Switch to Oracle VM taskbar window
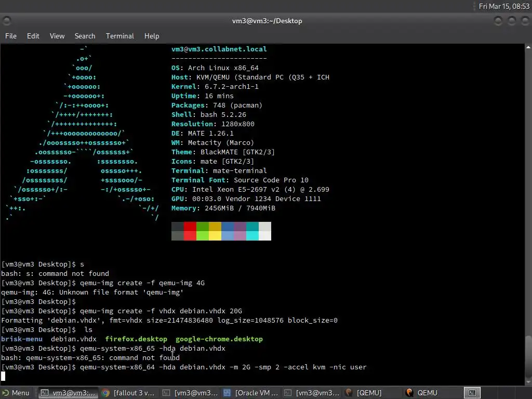This screenshot has height=399, width=532. coord(250,393)
